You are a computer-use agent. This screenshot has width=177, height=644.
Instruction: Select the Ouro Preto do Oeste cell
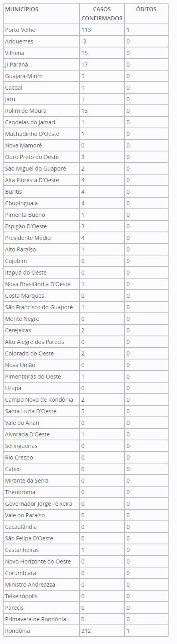click(x=42, y=157)
